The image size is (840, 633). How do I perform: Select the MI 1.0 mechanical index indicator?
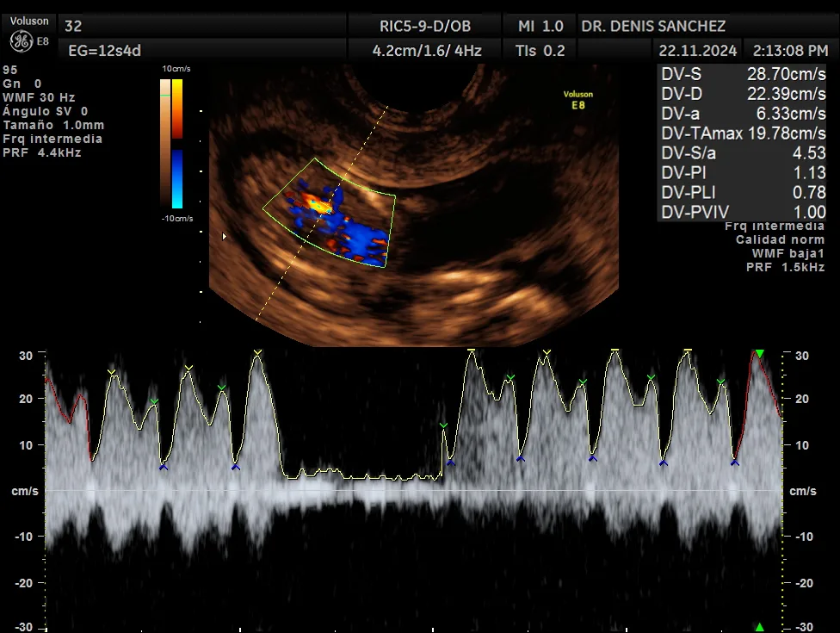[x=539, y=27]
